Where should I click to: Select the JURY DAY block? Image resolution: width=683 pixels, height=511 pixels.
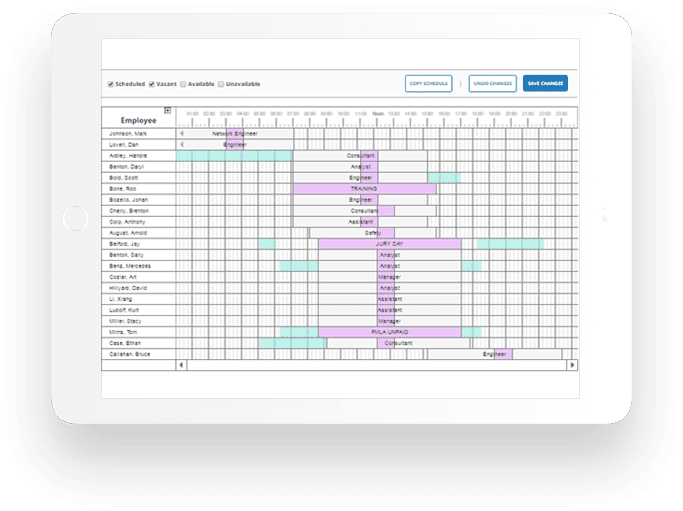[389, 244]
